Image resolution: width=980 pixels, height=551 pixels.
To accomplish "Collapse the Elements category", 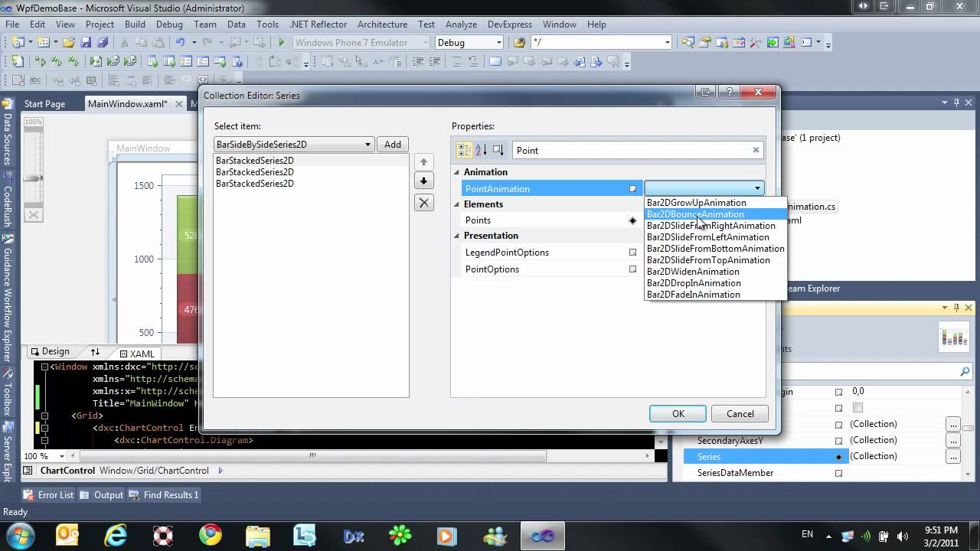I will [457, 204].
